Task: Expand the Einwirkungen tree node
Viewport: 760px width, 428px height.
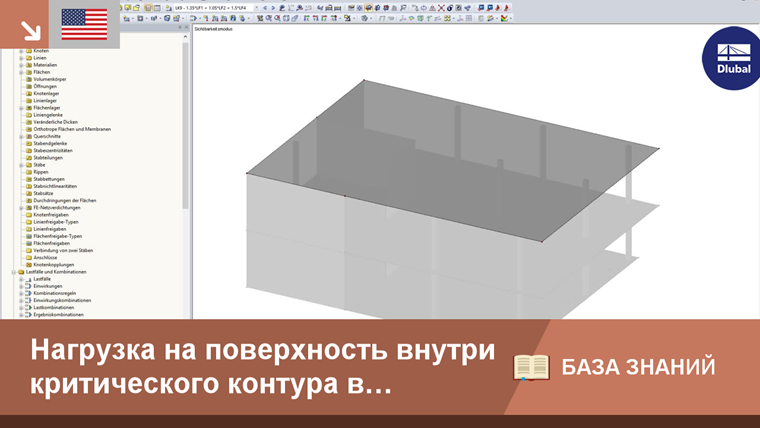Action: coord(21,286)
